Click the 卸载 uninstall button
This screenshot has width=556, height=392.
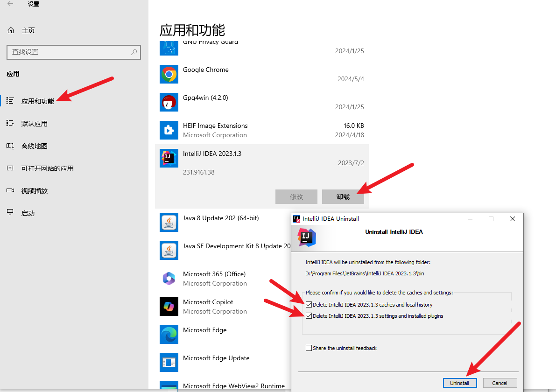[343, 197]
